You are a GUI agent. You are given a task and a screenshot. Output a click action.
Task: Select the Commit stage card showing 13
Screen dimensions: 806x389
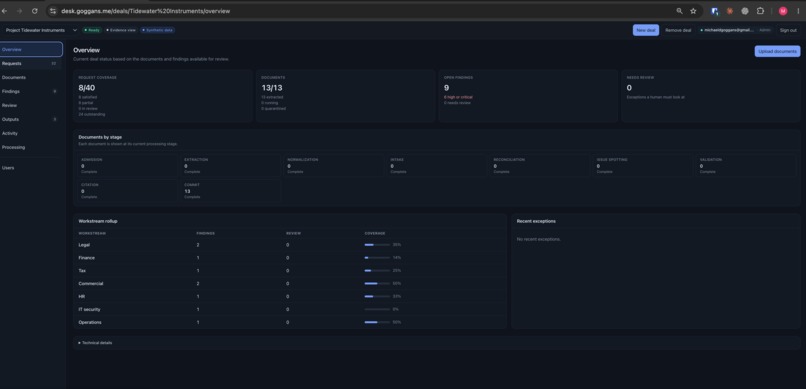231,191
